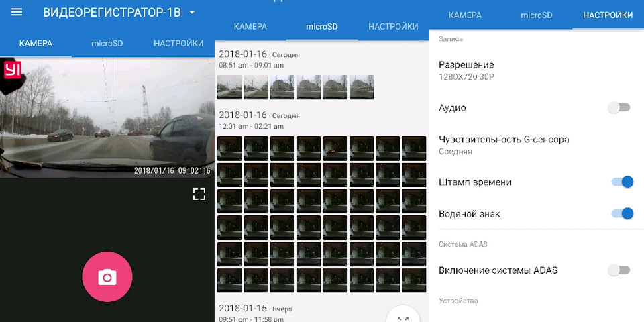Open НАСТРОЙКИ tab in right screen
This screenshot has width=644, height=322.
(608, 15)
